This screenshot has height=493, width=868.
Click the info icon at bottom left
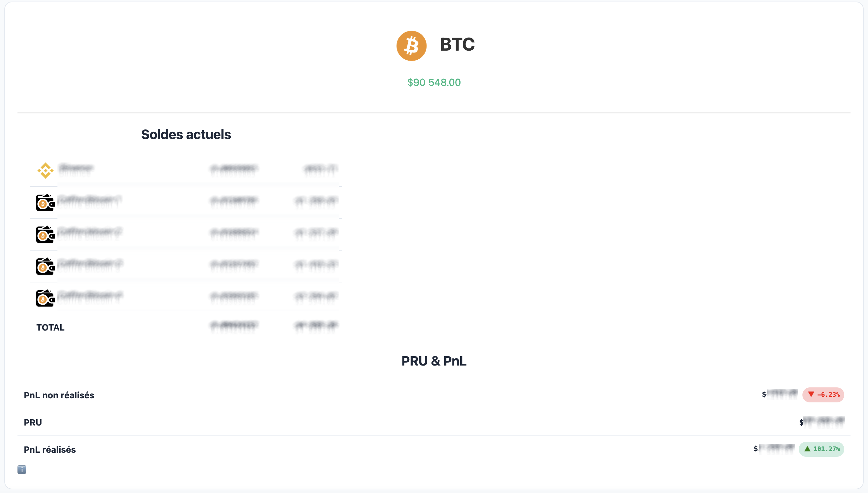tap(22, 470)
